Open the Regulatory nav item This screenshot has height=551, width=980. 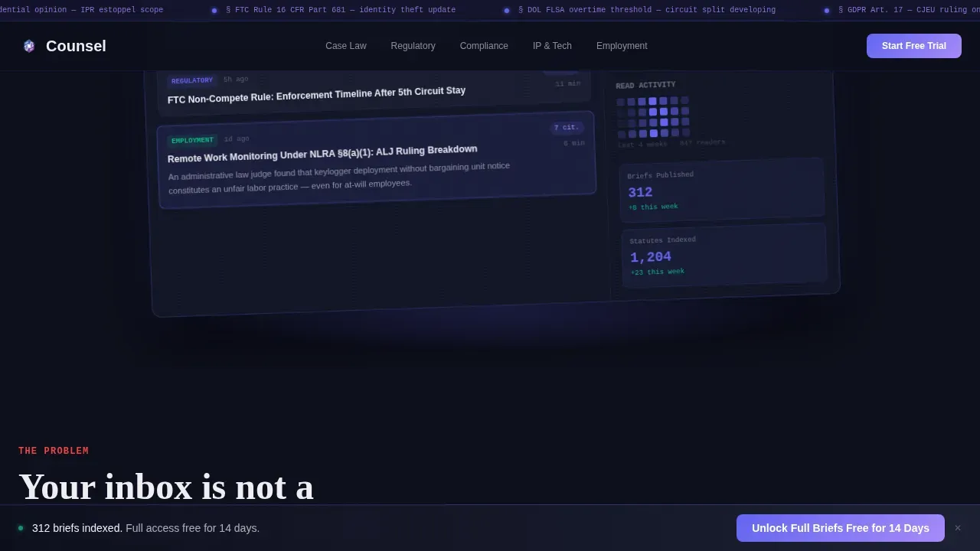[x=413, y=46]
